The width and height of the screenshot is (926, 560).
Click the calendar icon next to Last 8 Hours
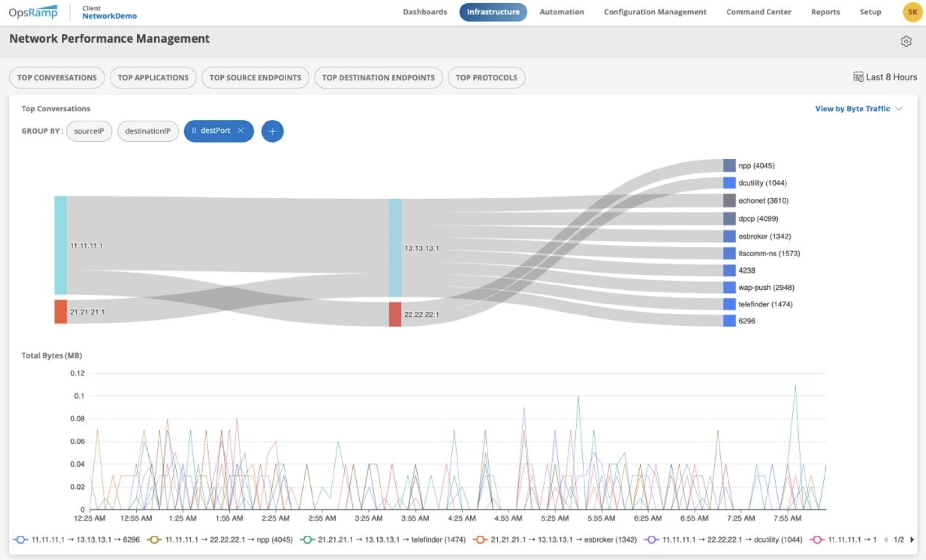858,77
